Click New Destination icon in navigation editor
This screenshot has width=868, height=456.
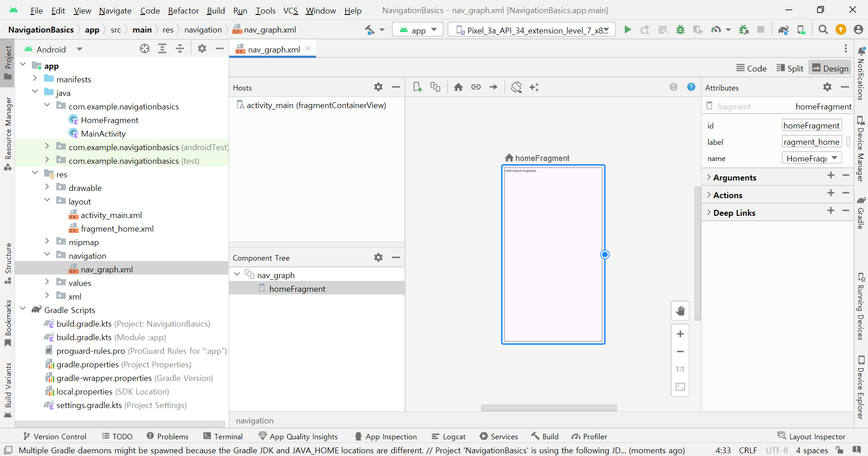coord(417,87)
